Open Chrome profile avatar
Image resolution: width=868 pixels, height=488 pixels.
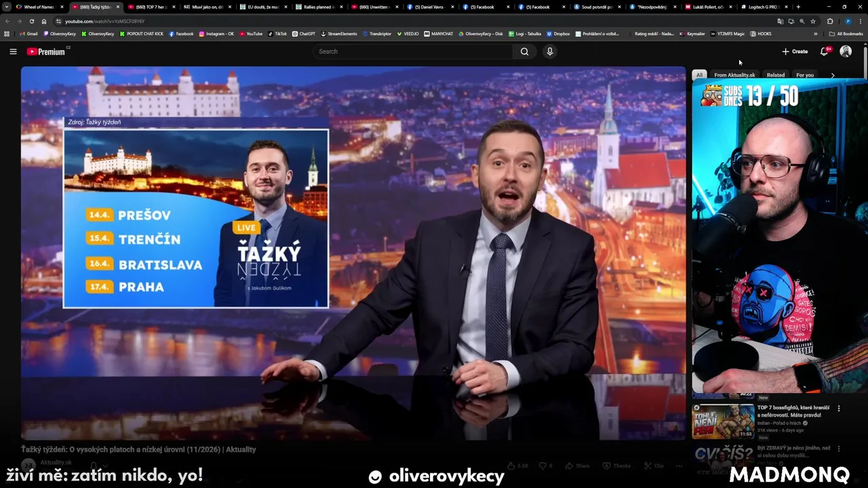pos(848,21)
